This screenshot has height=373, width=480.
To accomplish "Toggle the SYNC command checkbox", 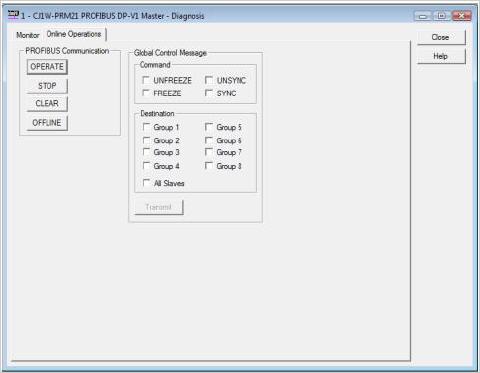I will [209, 93].
